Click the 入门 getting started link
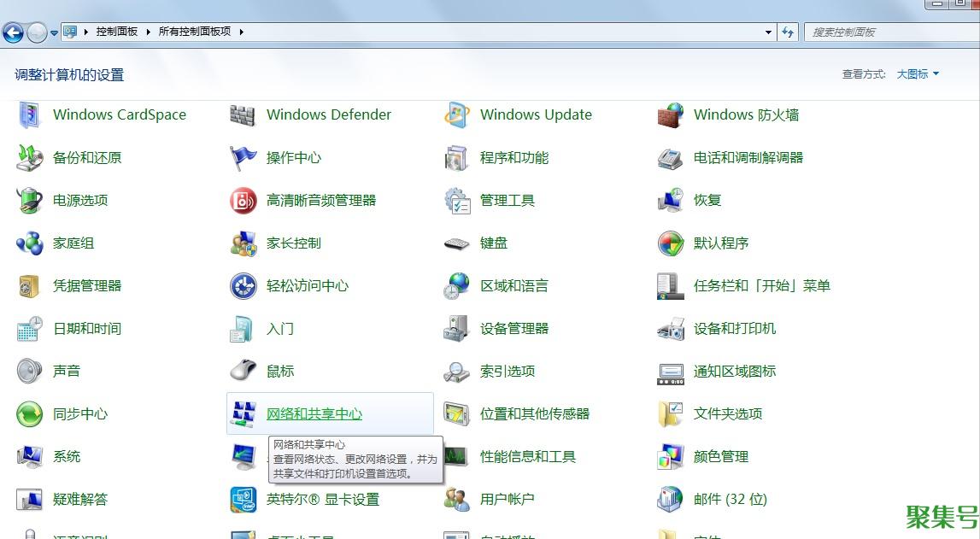This screenshot has height=539, width=980. tap(280, 329)
